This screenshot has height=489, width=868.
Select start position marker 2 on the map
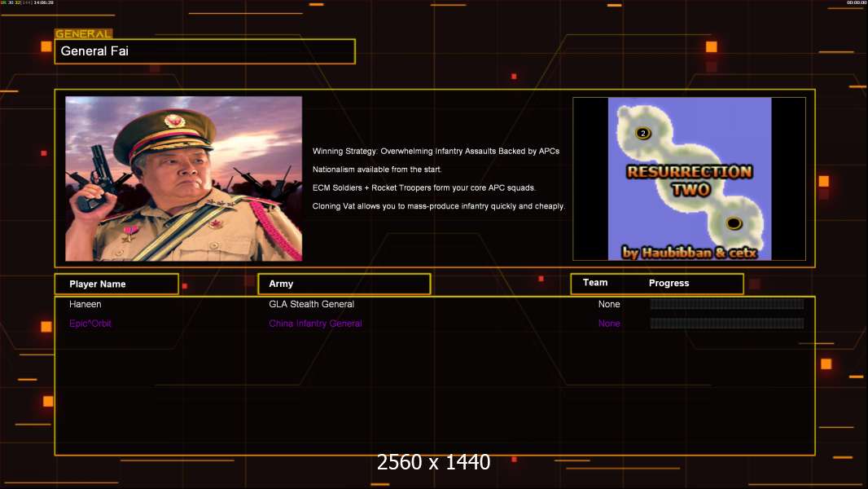(x=642, y=133)
